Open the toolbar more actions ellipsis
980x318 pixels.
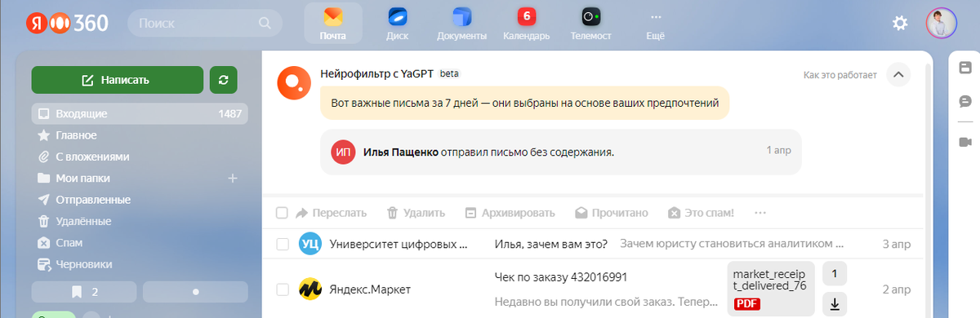click(x=760, y=213)
